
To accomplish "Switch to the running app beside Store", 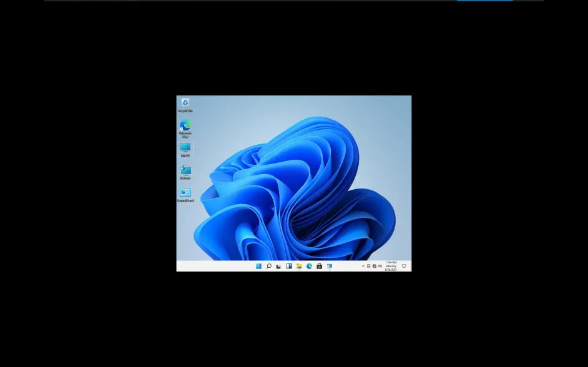I will [329, 266].
